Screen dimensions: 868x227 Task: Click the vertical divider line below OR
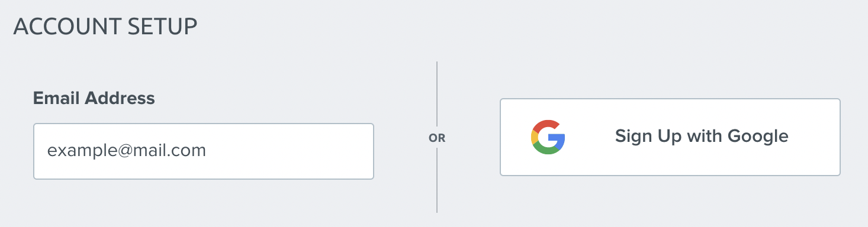click(x=437, y=180)
